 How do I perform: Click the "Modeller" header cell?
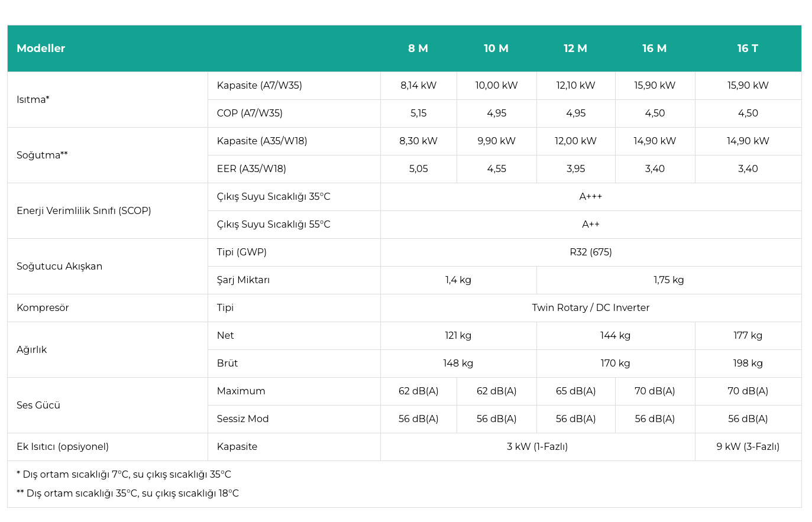click(41, 48)
